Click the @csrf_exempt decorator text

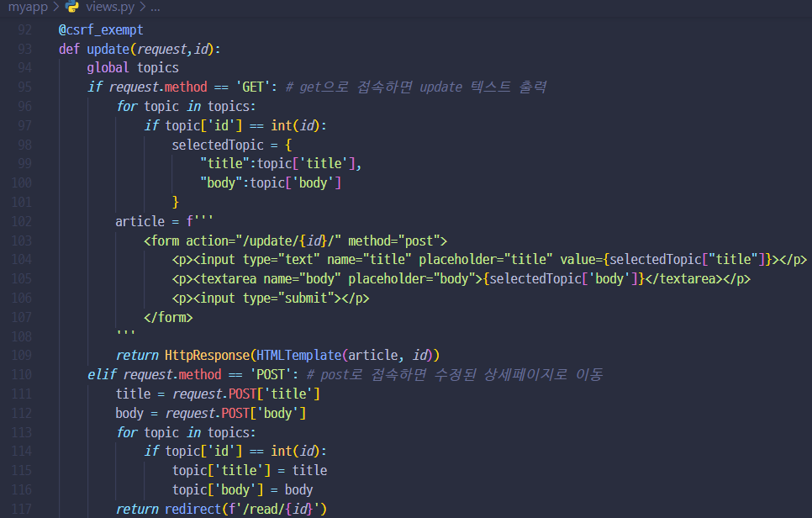coord(101,30)
